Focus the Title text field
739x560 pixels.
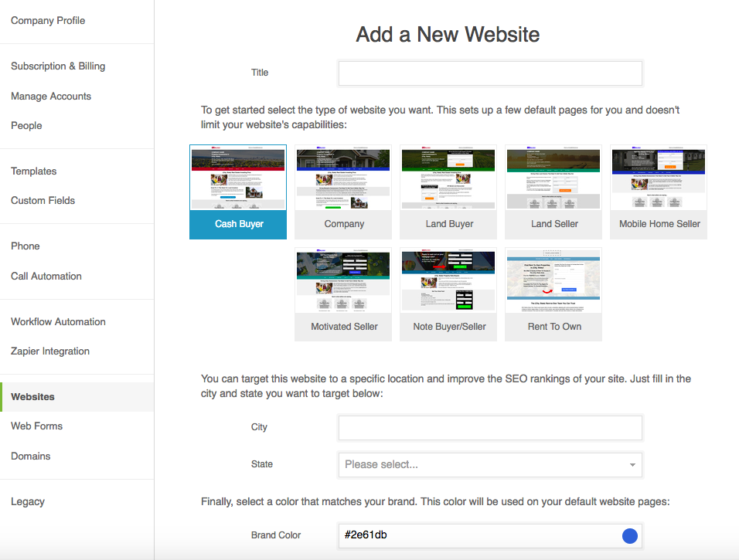click(490, 73)
